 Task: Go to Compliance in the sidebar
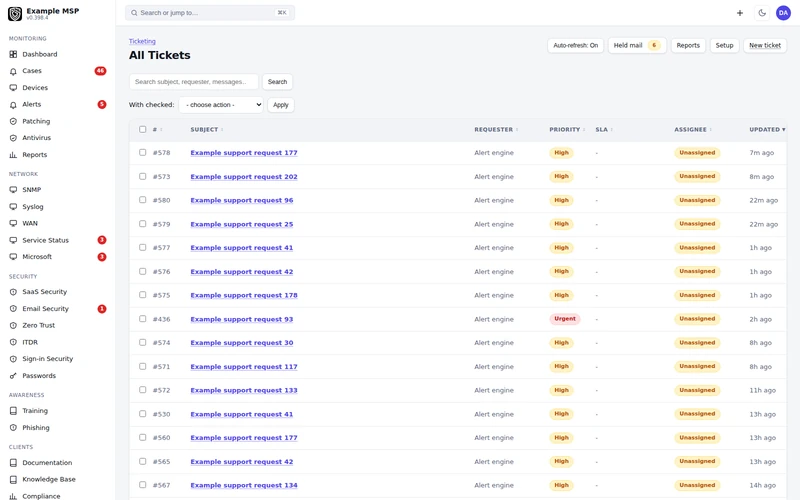pos(41,496)
